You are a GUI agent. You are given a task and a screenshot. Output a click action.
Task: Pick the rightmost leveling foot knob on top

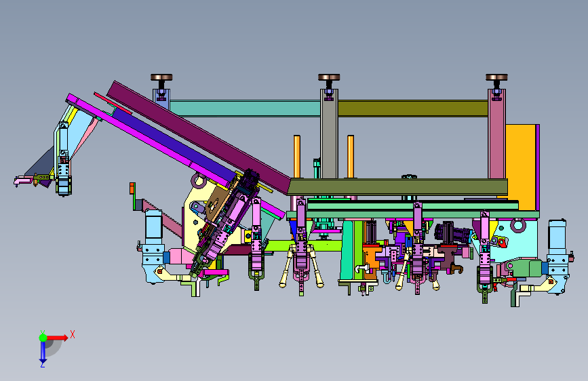pos(496,78)
